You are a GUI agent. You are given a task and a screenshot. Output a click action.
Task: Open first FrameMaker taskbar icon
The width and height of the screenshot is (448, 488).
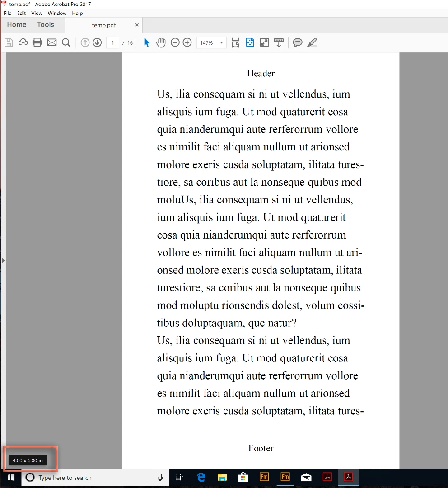pos(264,477)
